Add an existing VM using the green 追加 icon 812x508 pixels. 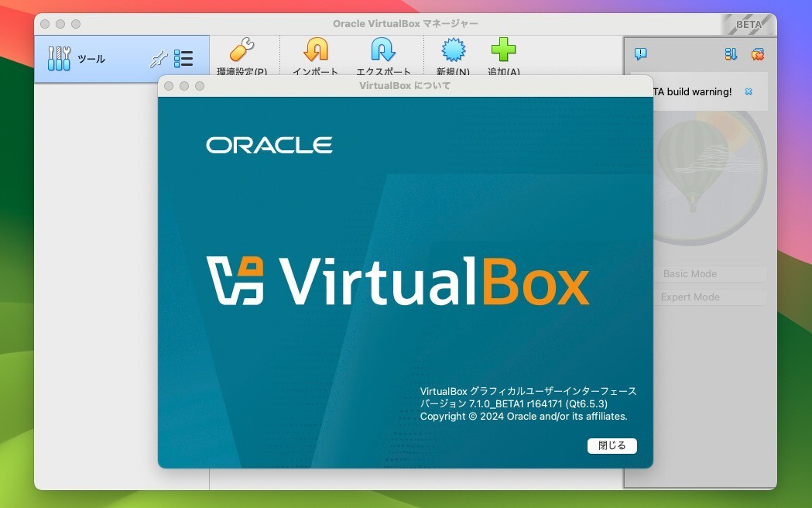pyautogui.click(x=503, y=53)
